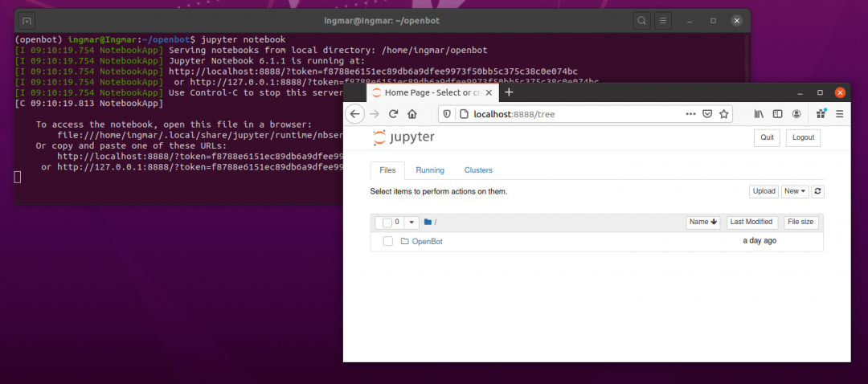Click the terminal search icon
Screen dimensions: 868x384
(641, 20)
